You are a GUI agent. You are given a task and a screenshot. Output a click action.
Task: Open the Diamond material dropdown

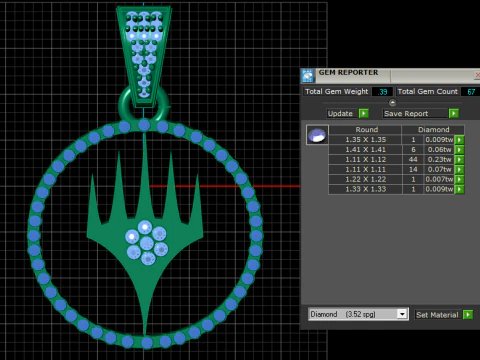click(402, 314)
